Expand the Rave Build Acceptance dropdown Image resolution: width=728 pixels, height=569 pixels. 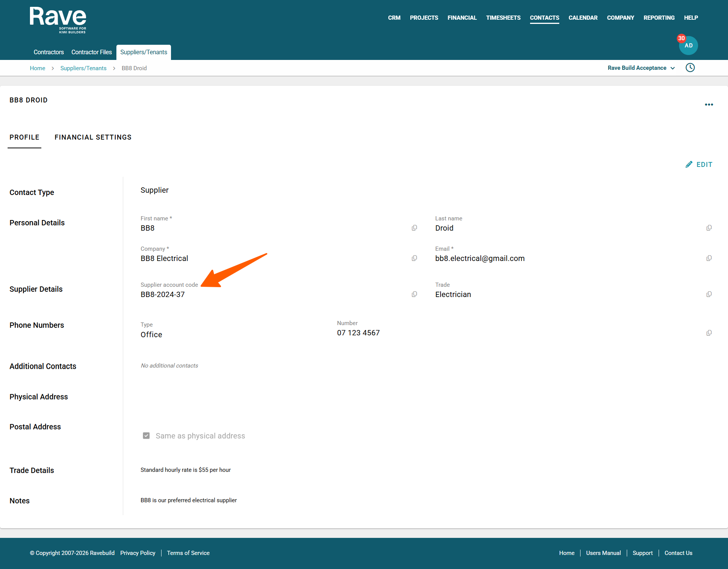pos(641,68)
